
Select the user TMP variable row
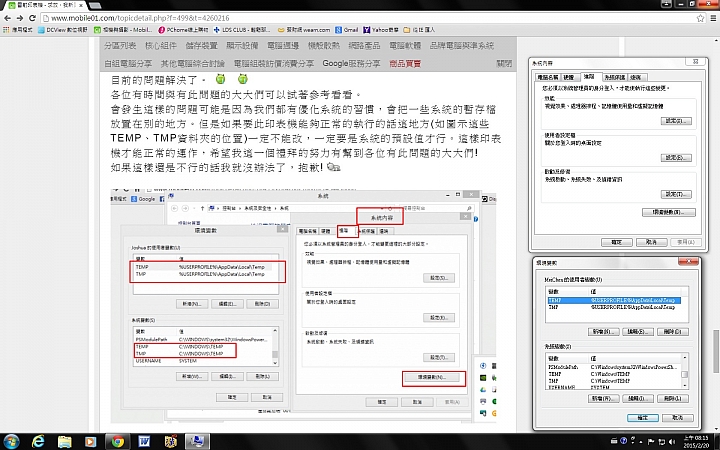pos(614,307)
